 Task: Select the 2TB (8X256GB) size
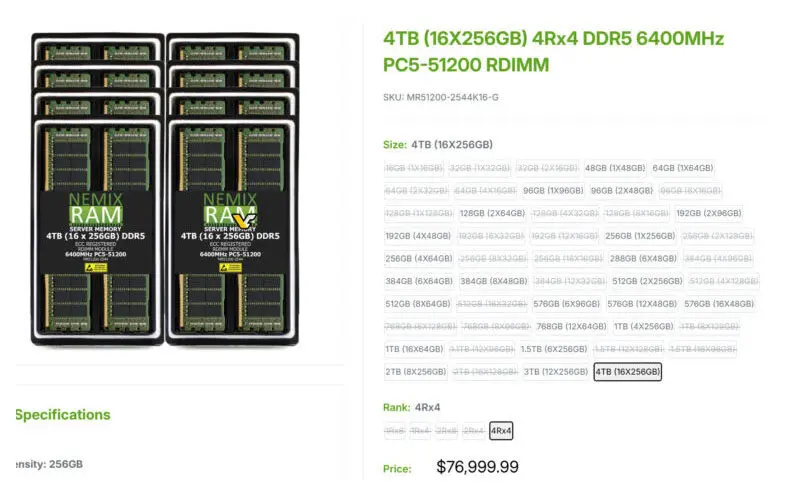tap(416, 371)
